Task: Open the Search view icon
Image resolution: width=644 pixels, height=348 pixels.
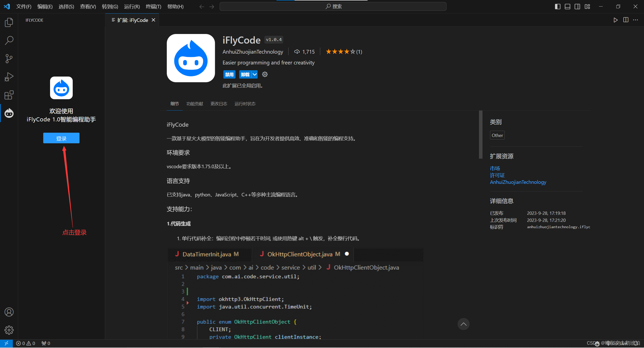Action: point(9,41)
